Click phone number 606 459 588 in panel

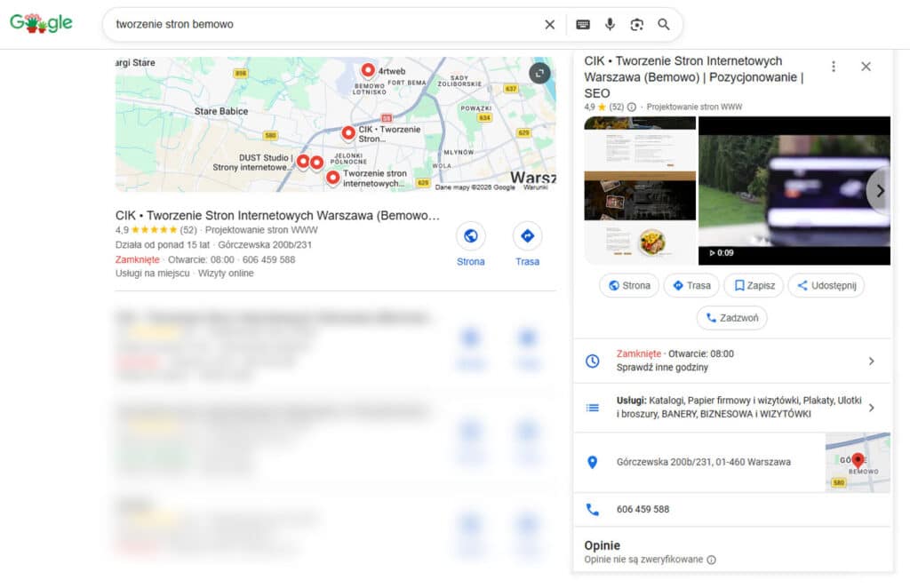(x=643, y=509)
